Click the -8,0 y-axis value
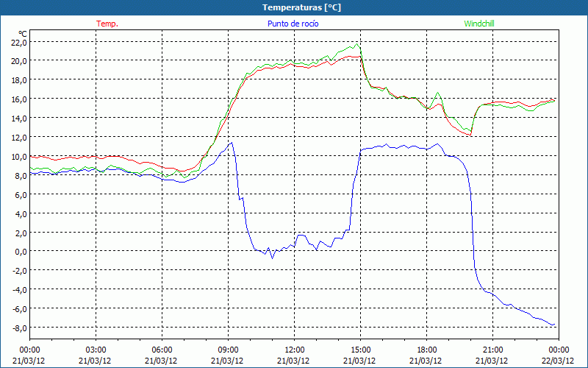588x368 pixels. click(20, 328)
